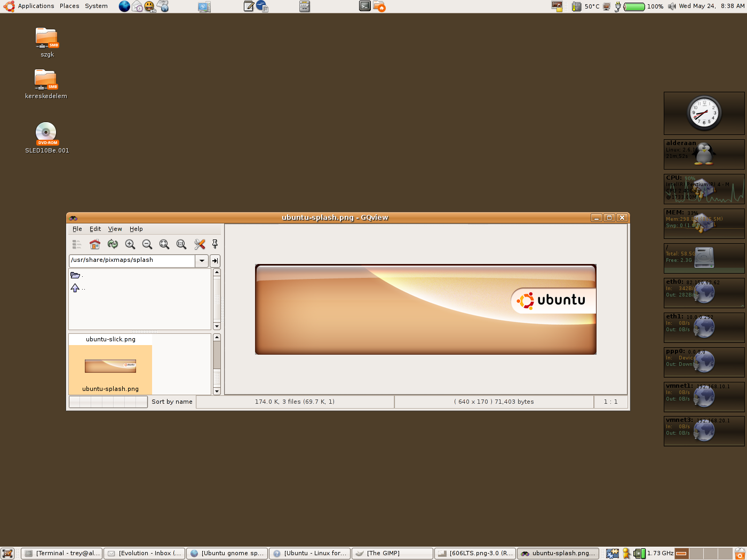Set zoom to 1:1 original size
747x560 pixels.
pos(181,244)
